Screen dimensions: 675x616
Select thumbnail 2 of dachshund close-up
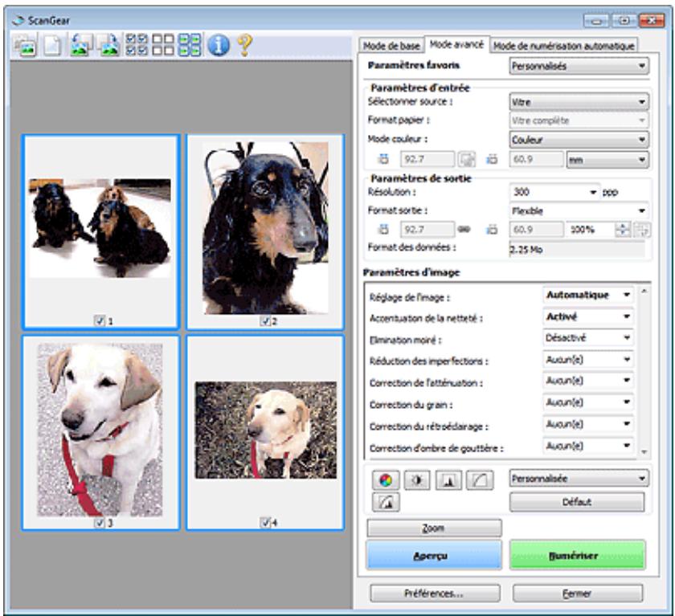tap(265, 231)
